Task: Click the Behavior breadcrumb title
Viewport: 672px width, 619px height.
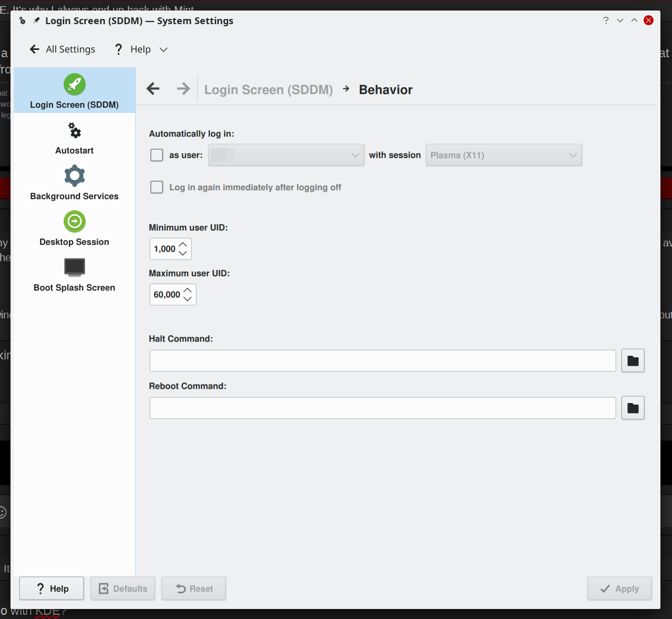Action: pos(386,90)
